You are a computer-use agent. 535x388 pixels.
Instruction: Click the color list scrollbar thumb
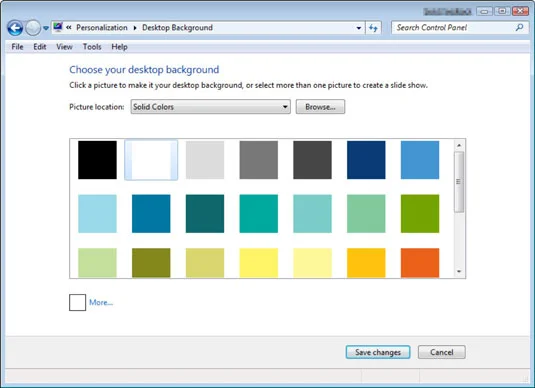click(x=459, y=182)
